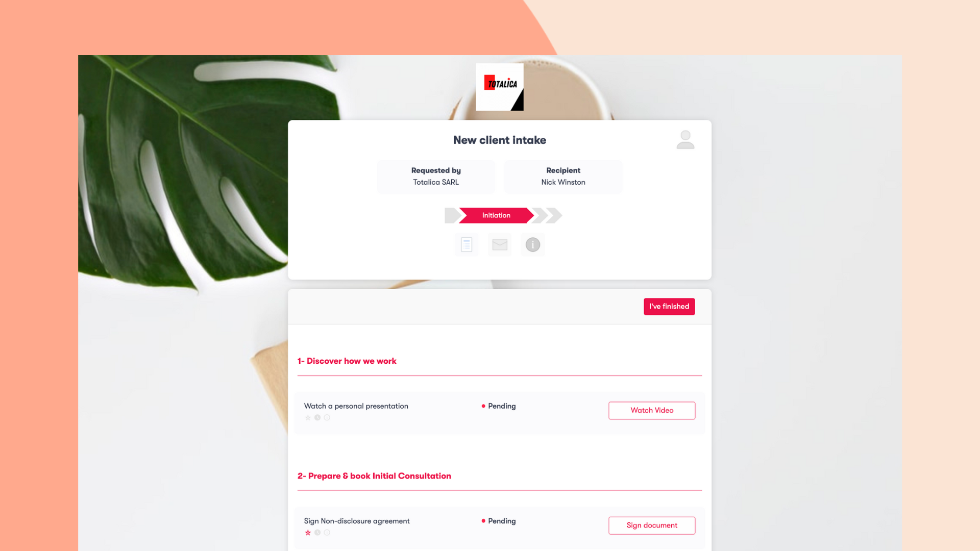Viewport: 980px width, 551px height.
Task: Click the document/form icon in progress bar
Action: click(467, 245)
